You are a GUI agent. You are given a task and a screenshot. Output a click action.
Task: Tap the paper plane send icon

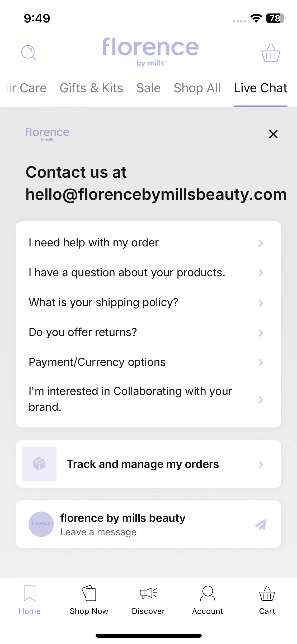[x=261, y=525]
